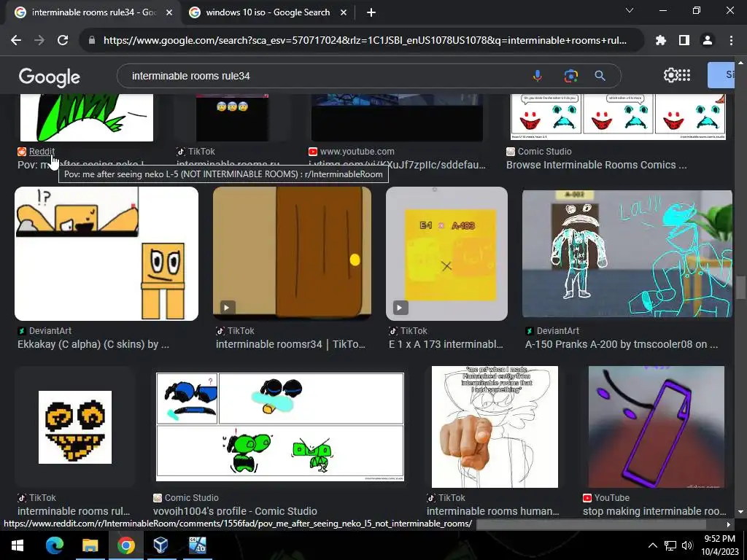Search by image with Google Lens

pyautogui.click(x=570, y=76)
